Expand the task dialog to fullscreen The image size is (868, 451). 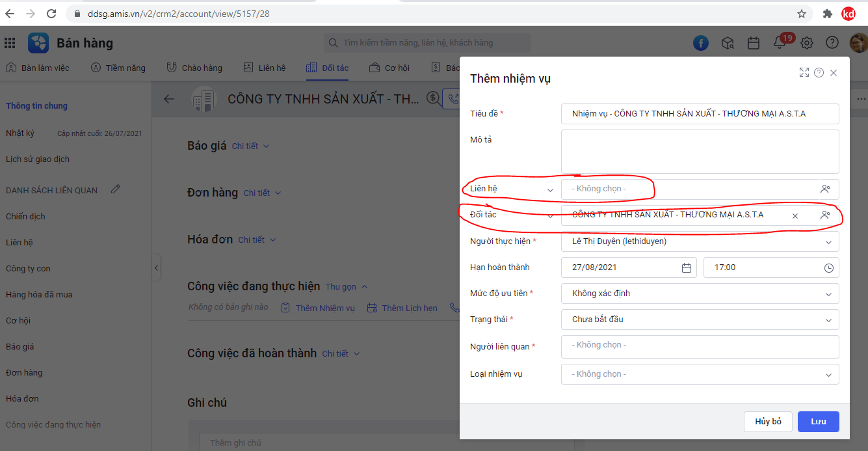point(804,72)
